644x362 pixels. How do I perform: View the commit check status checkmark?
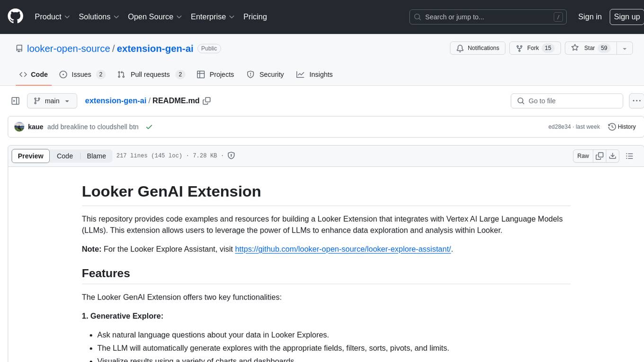(149, 127)
